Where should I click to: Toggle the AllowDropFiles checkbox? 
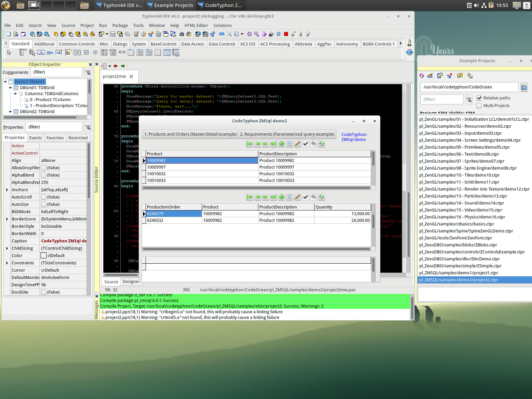44,168
